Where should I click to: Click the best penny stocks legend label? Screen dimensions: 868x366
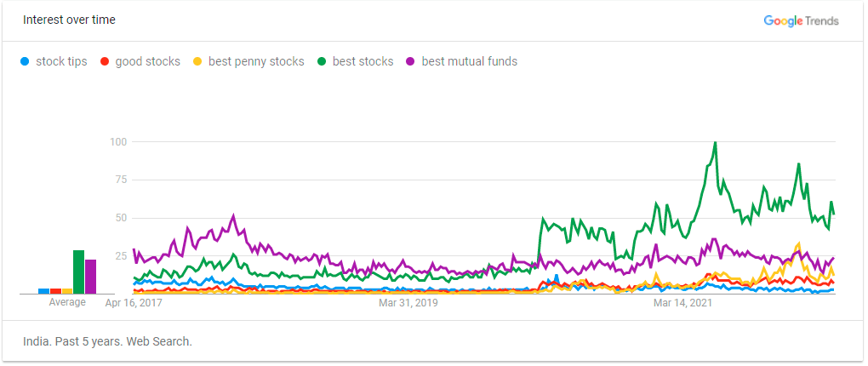point(256,61)
